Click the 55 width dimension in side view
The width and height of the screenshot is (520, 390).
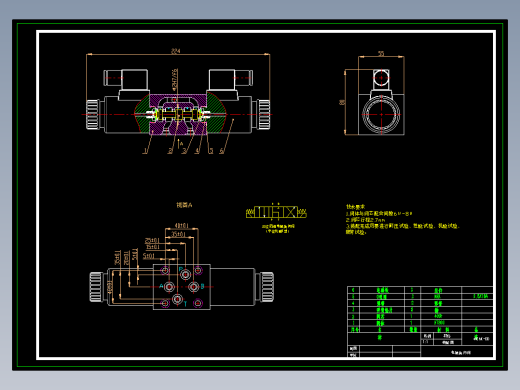381,53
